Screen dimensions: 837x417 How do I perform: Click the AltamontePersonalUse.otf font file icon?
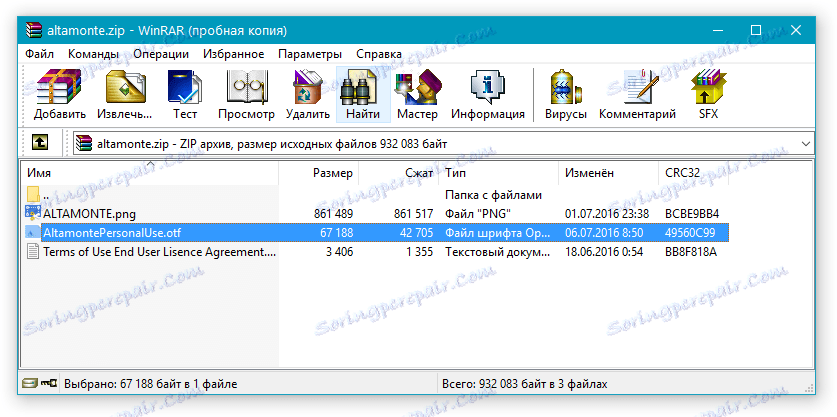[x=33, y=233]
